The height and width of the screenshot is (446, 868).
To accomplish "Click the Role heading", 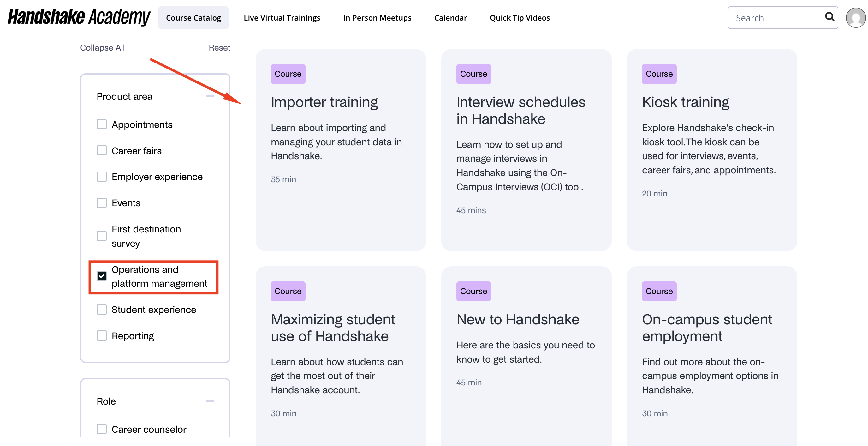I will (x=106, y=401).
